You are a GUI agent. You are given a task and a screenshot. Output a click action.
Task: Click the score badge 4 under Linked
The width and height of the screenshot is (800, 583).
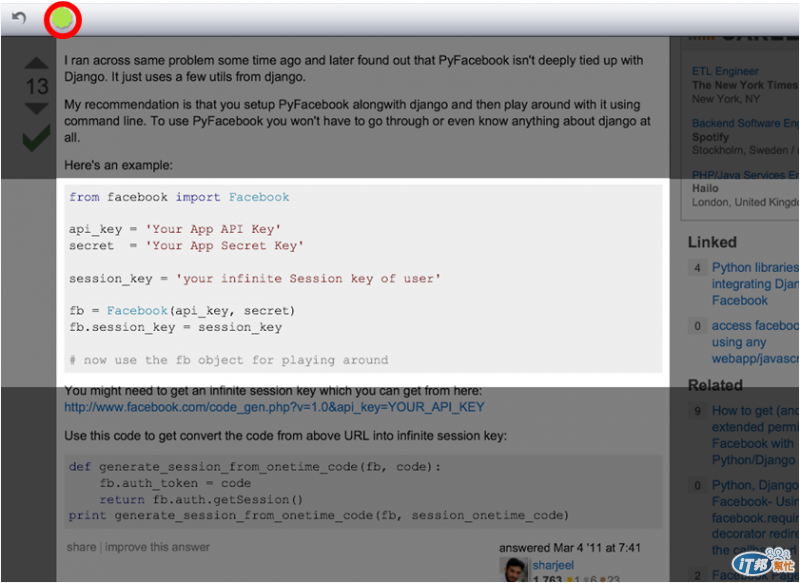697,268
